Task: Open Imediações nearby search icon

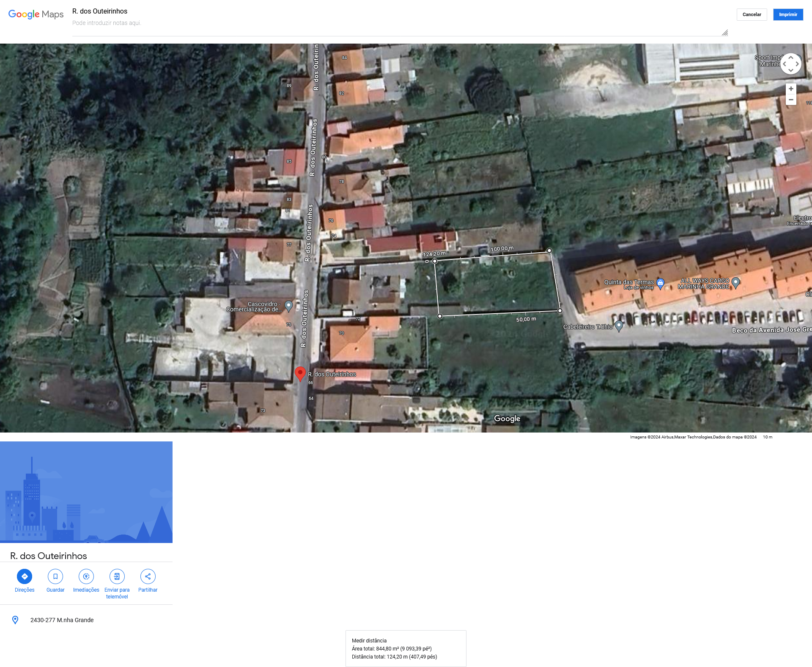Action: click(86, 576)
